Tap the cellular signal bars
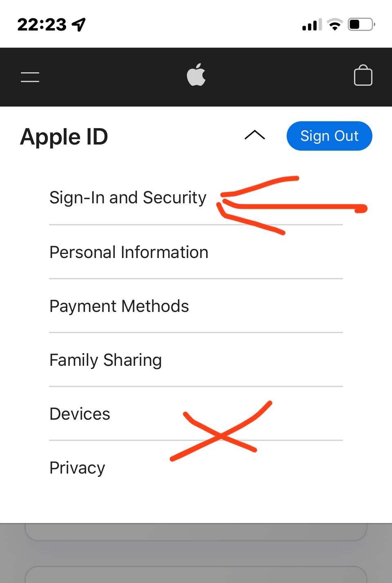Viewport: 392px width, 583px height. (x=312, y=25)
